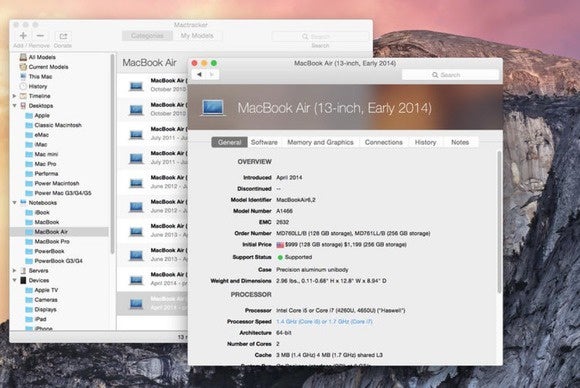
Task: Click the Donate toolbar icon
Action: (x=63, y=36)
